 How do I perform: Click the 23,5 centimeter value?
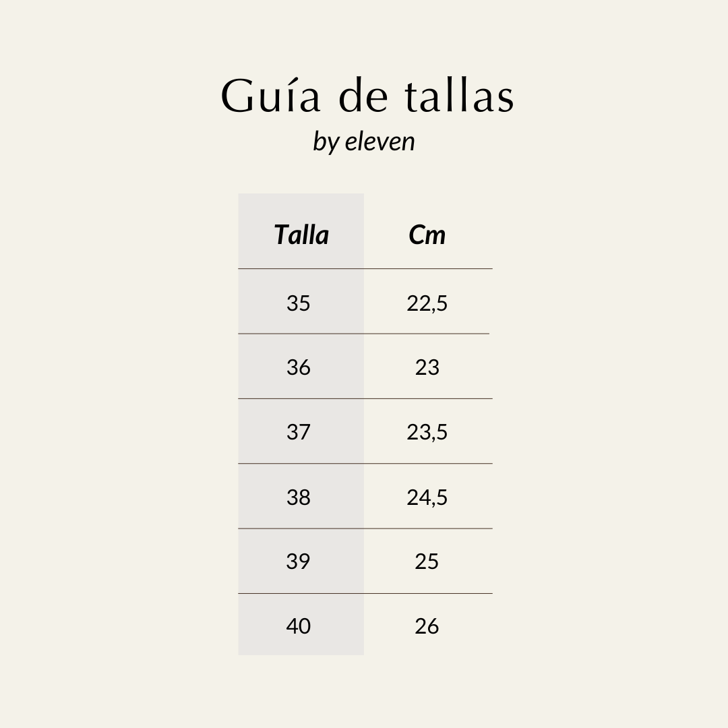(x=427, y=431)
